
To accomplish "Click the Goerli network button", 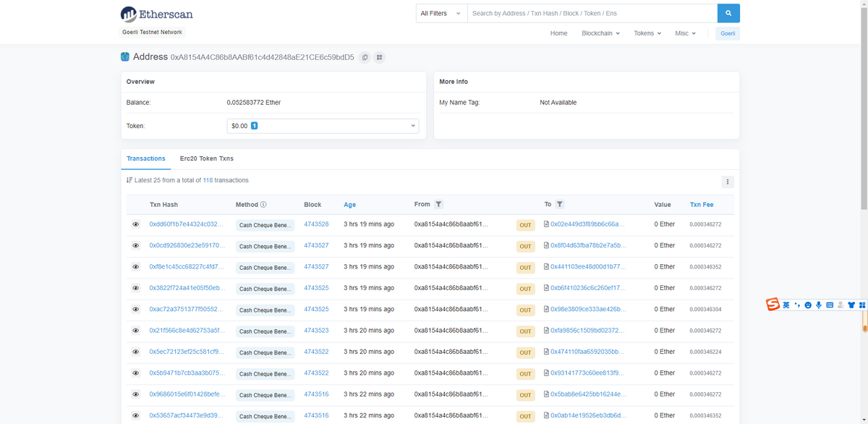I will tap(728, 33).
